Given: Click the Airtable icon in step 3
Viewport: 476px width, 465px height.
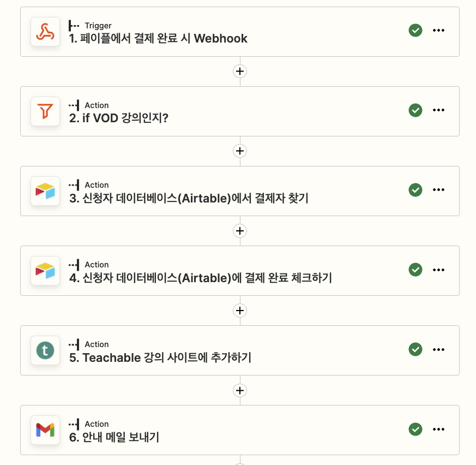Looking at the screenshot, I should click(x=45, y=191).
